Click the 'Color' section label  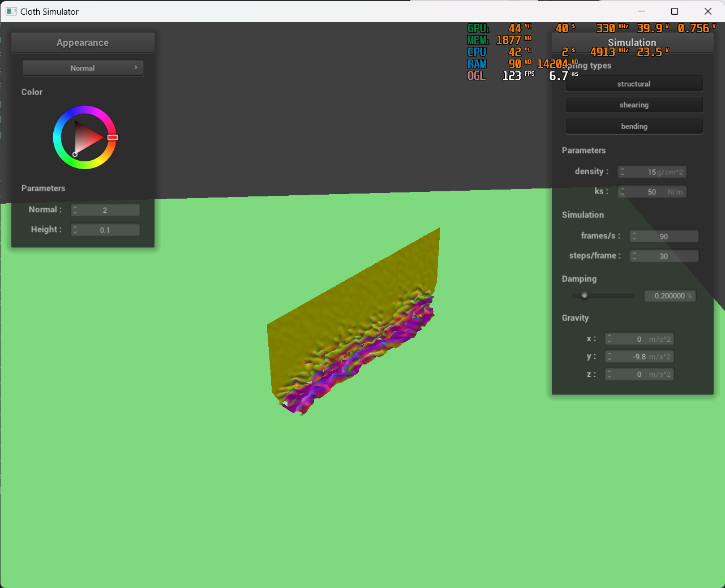point(32,92)
